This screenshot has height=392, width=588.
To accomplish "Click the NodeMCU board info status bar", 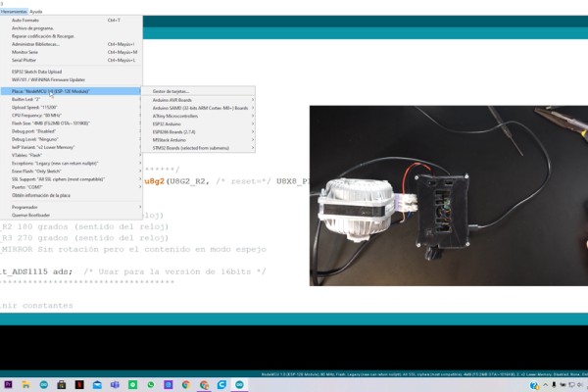I will (x=424, y=374).
